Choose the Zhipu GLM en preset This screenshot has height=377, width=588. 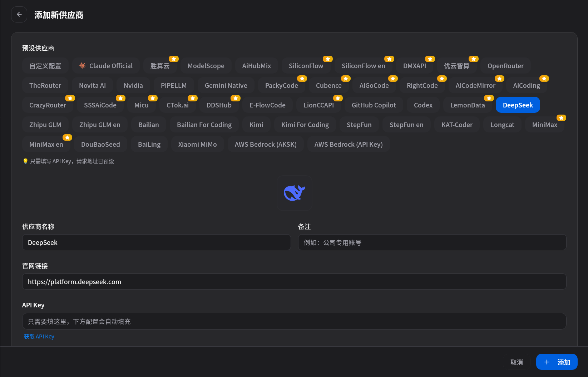click(100, 125)
